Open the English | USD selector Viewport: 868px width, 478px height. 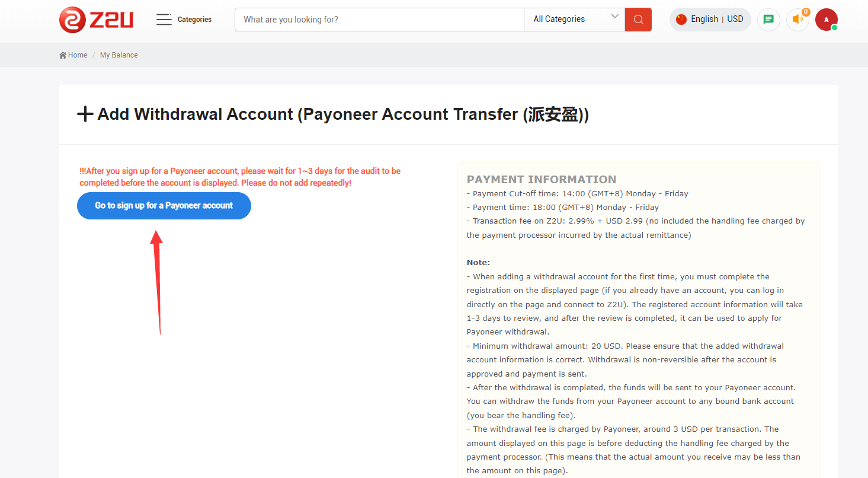click(710, 20)
